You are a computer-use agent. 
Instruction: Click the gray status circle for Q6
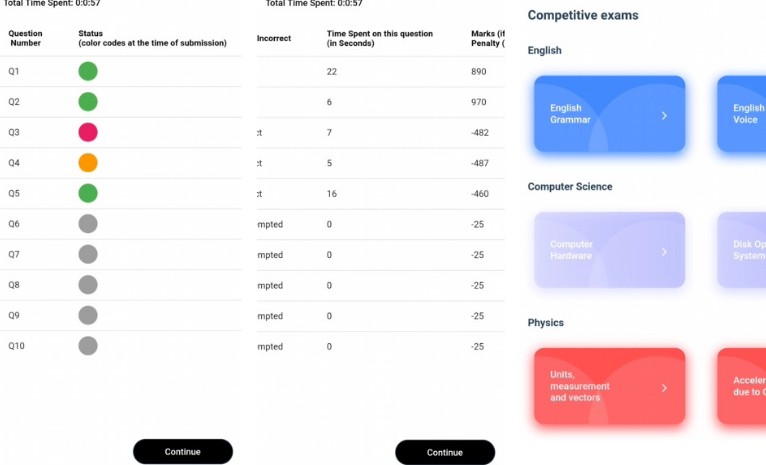(x=88, y=224)
